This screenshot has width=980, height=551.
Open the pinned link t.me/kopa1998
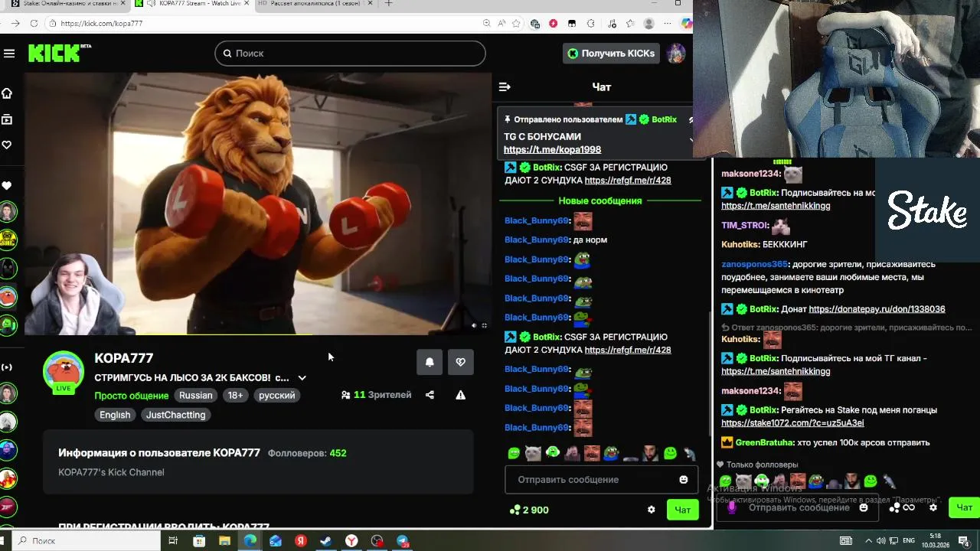click(x=552, y=150)
